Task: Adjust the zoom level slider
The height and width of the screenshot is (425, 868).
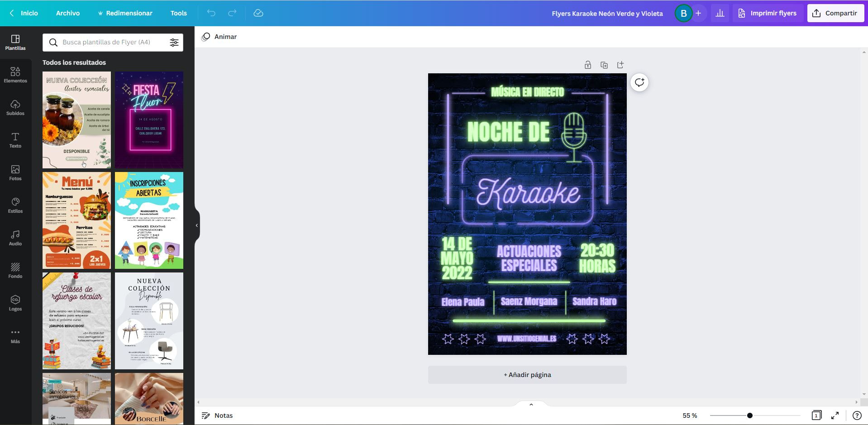Action: tap(750, 415)
